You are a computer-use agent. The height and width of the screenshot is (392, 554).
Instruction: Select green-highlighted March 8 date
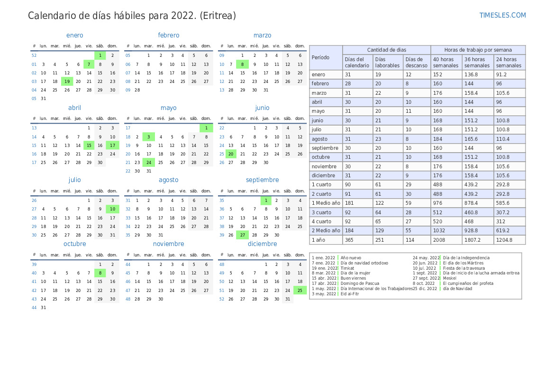(x=242, y=64)
